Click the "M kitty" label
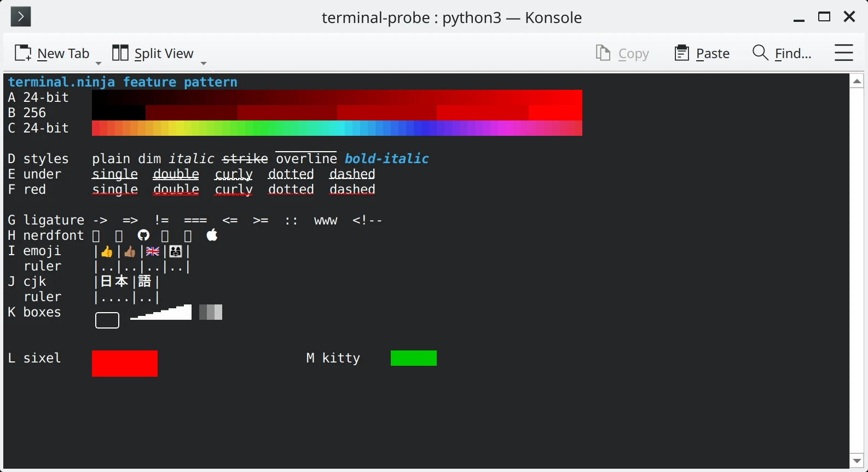Screen dimensions: 868x472 click(333, 358)
